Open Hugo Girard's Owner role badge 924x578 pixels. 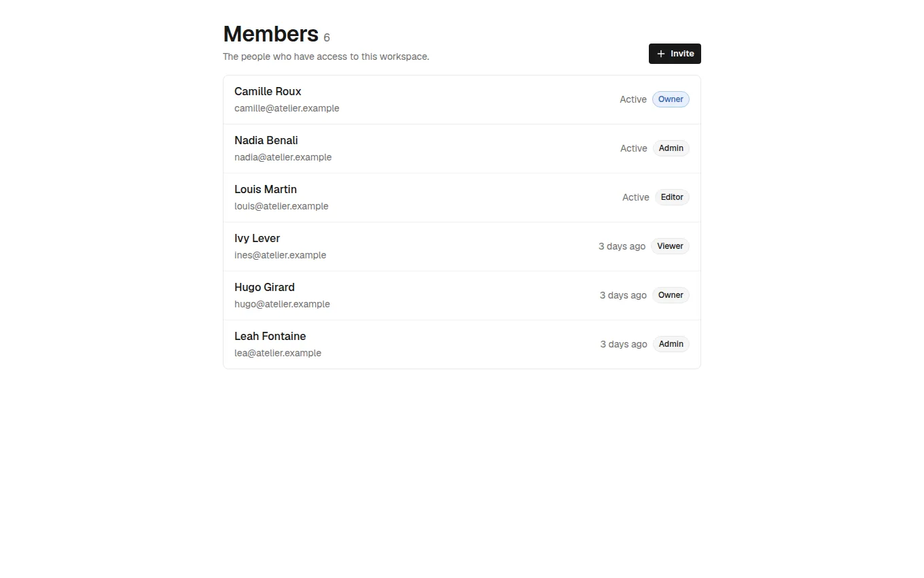pos(671,295)
